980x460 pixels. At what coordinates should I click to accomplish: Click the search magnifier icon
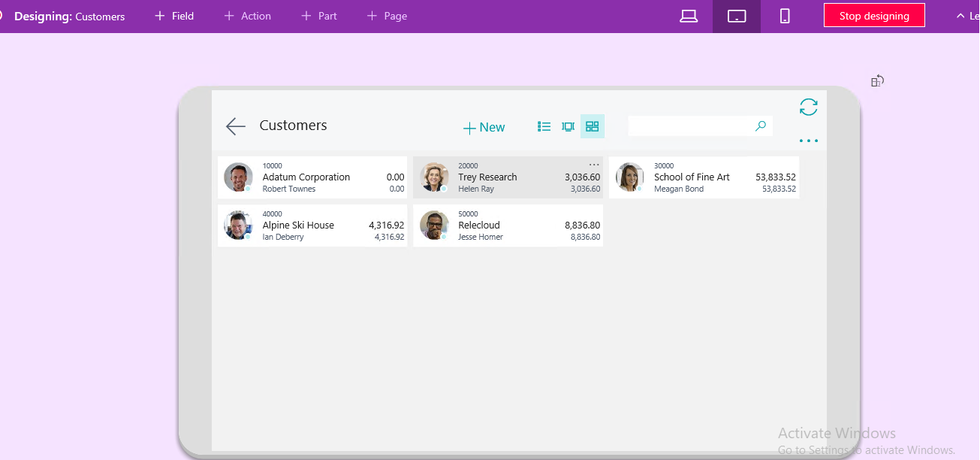(761, 126)
